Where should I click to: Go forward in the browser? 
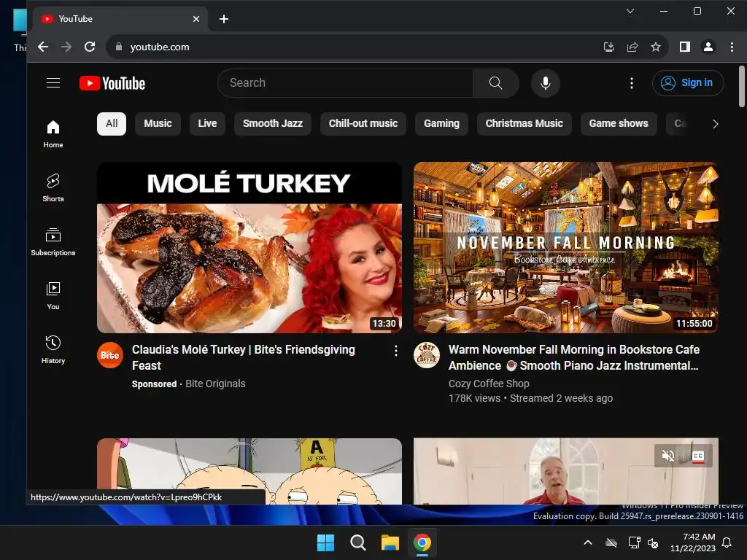pos(66,47)
